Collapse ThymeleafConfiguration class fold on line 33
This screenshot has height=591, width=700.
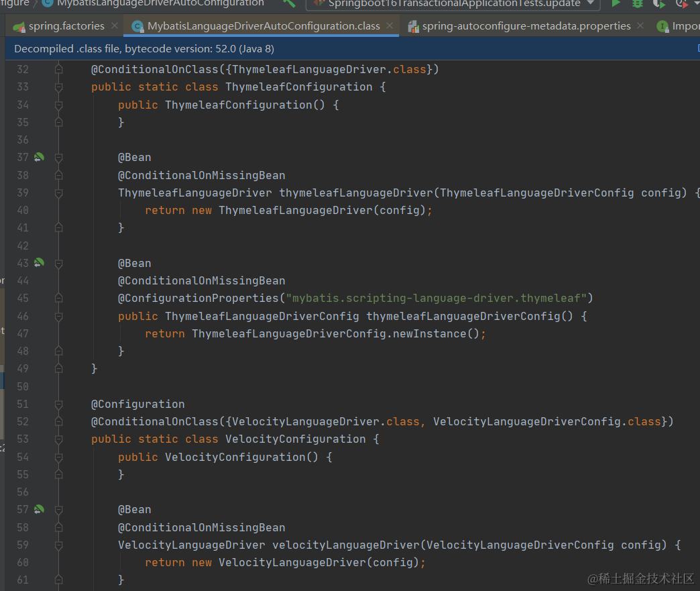[58, 87]
